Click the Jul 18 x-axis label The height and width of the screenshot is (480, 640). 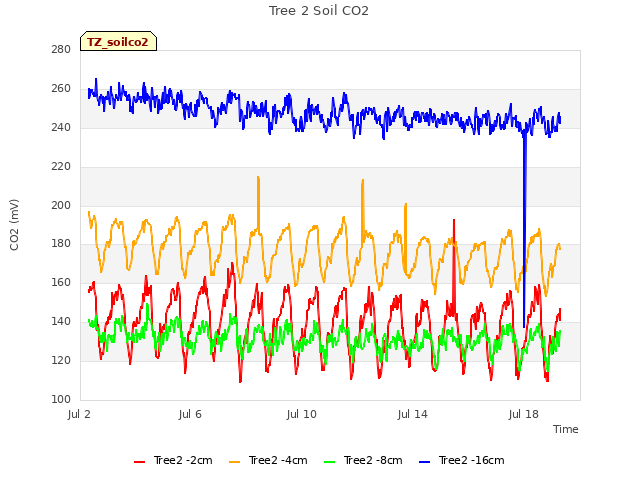pos(524,414)
